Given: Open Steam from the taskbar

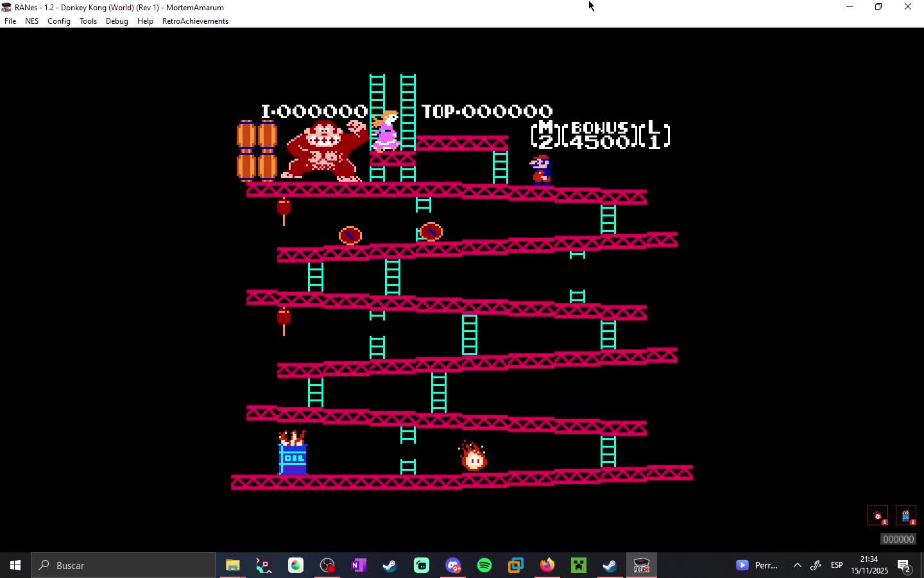Looking at the screenshot, I should [389, 565].
